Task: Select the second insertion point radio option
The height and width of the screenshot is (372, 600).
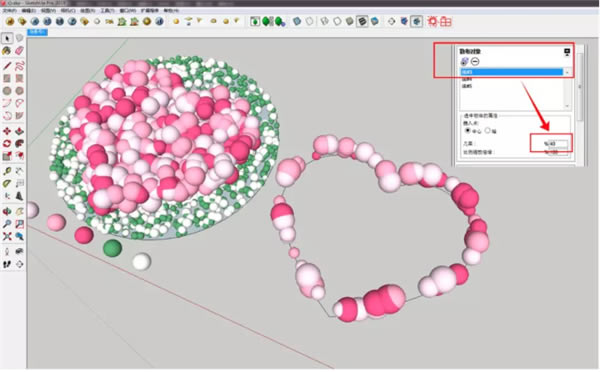Action: click(488, 131)
